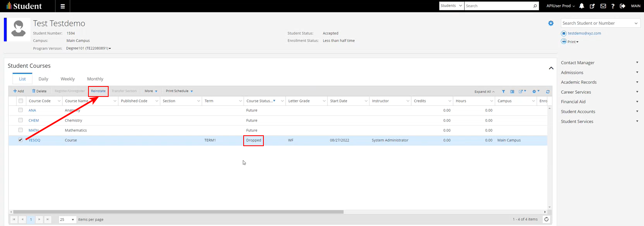The height and width of the screenshot is (226, 644).
Task: Go to next page of grid
Action: pos(39,219)
